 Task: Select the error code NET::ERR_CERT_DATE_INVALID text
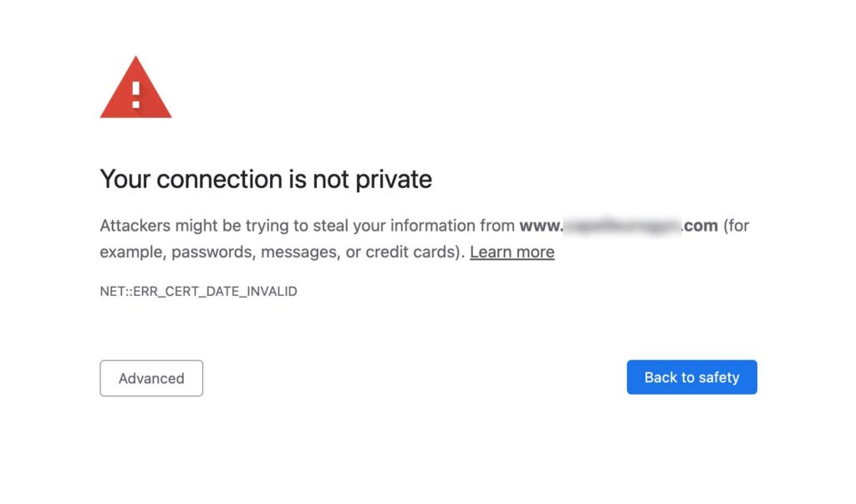click(x=198, y=291)
